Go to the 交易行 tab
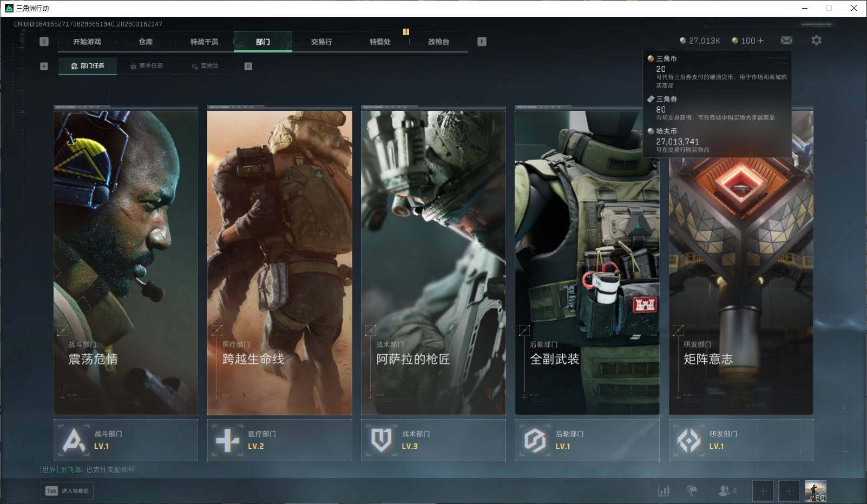Image resolution: width=867 pixels, height=504 pixels. tap(321, 42)
